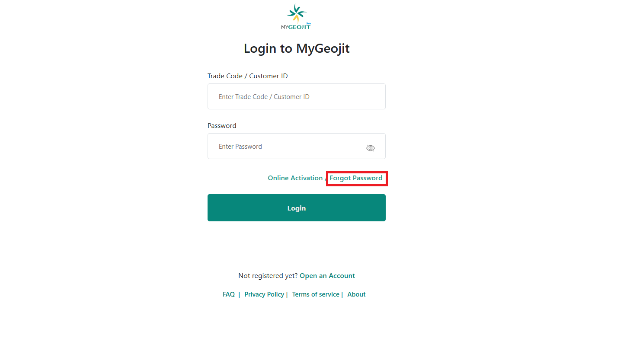Screen dimensions: 630x364
Task: Click the Beta tag beside the logo
Action: [309, 23]
